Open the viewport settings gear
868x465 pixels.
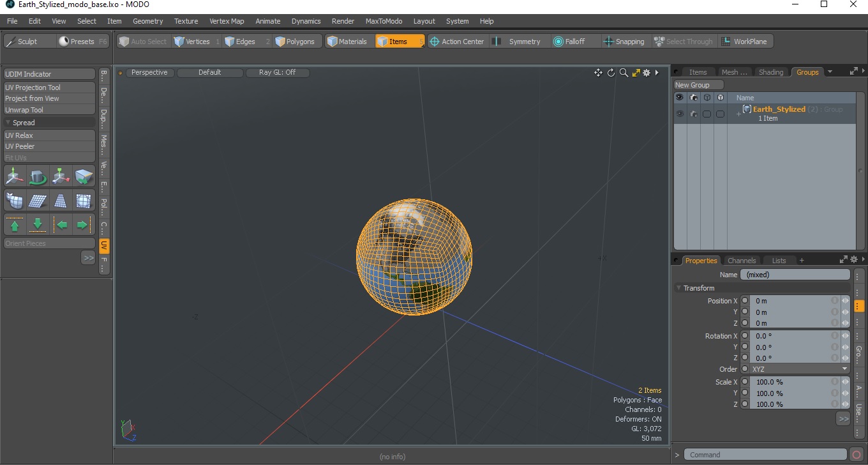647,73
